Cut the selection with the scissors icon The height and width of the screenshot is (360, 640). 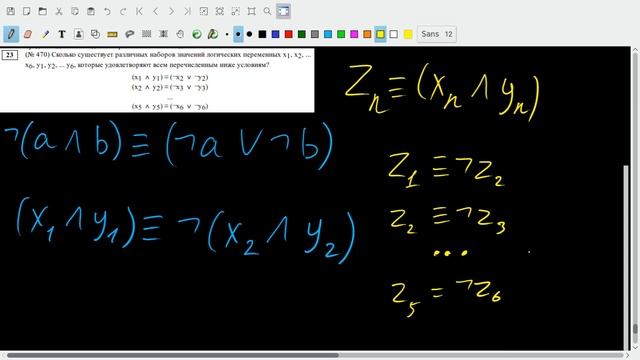[x=59, y=11]
